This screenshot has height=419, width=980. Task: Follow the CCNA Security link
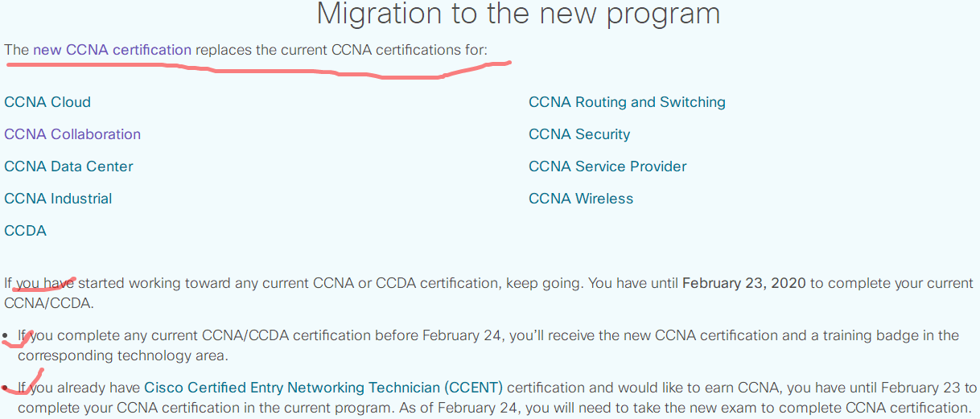(x=579, y=134)
